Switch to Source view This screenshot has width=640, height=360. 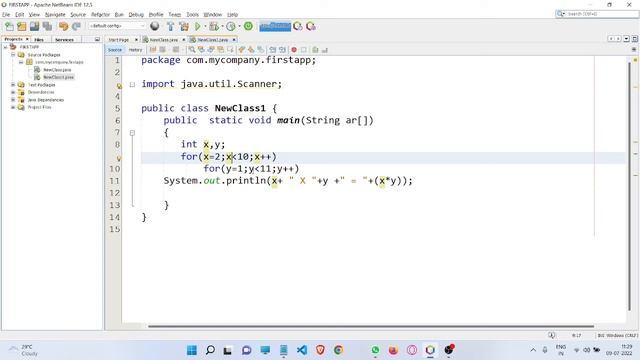coord(115,50)
